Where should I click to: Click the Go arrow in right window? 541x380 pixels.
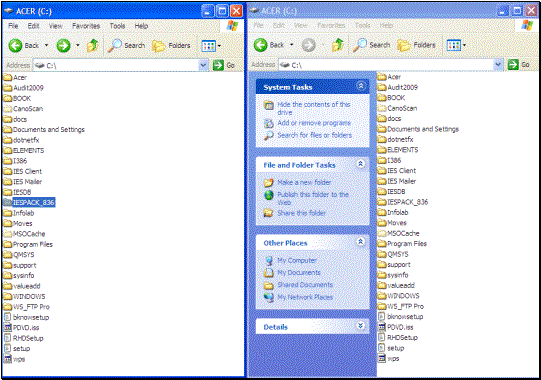pyautogui.click(x=513, y=64)
